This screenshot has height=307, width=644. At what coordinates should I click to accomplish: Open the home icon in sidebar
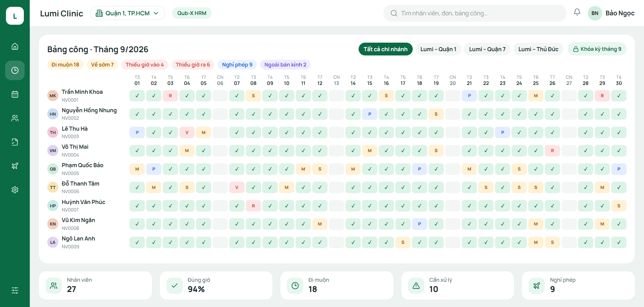tap(15, 46)
